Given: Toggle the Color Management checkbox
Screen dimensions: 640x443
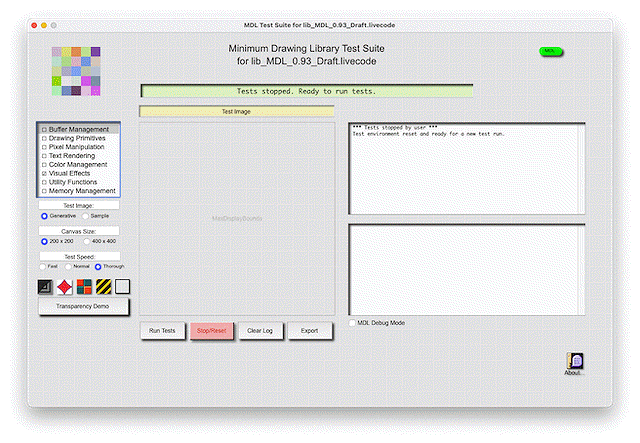Looking at the screenshot, I should 44,165.
